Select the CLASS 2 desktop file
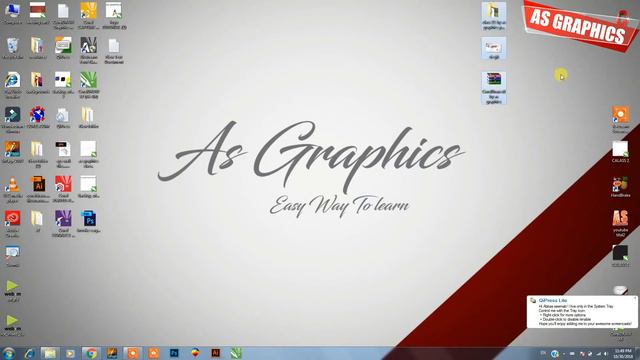 (620, 152)
